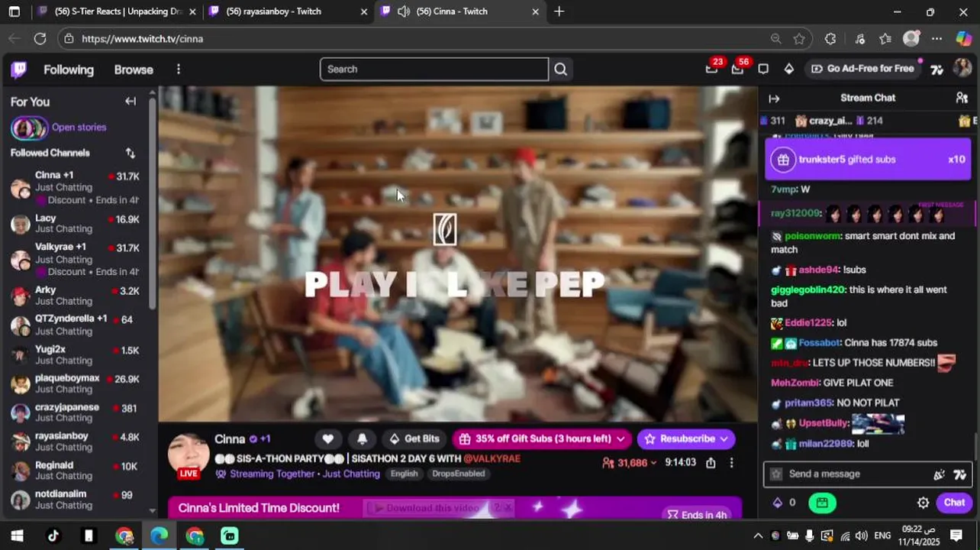Sort followed channels list

[x=131, y=153]
